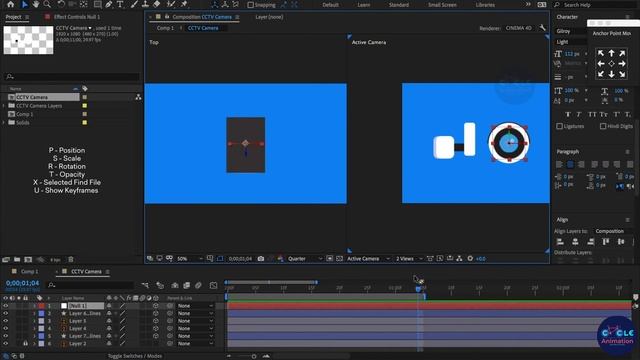The image size is (640, 360).
Task: Hide Layer 3 with eye toggle
Action: point(5,321)
